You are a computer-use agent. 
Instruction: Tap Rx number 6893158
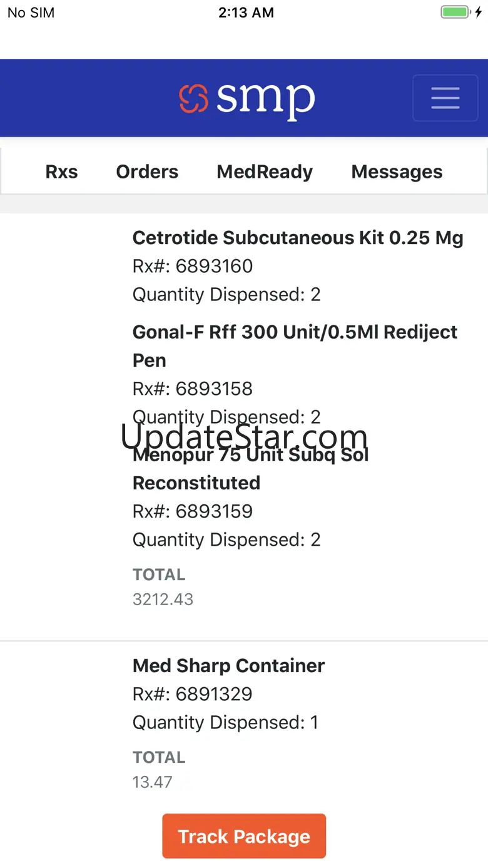(193, 389)
